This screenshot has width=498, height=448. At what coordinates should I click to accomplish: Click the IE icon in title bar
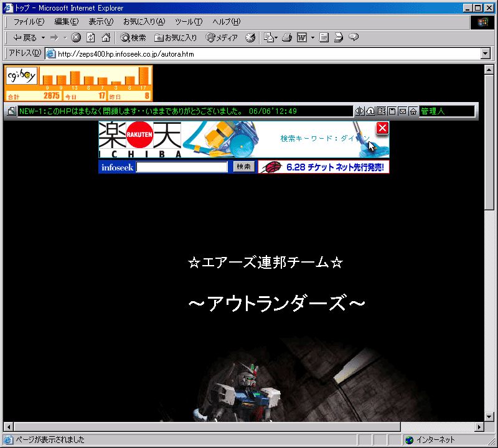[x=8, y=7]
